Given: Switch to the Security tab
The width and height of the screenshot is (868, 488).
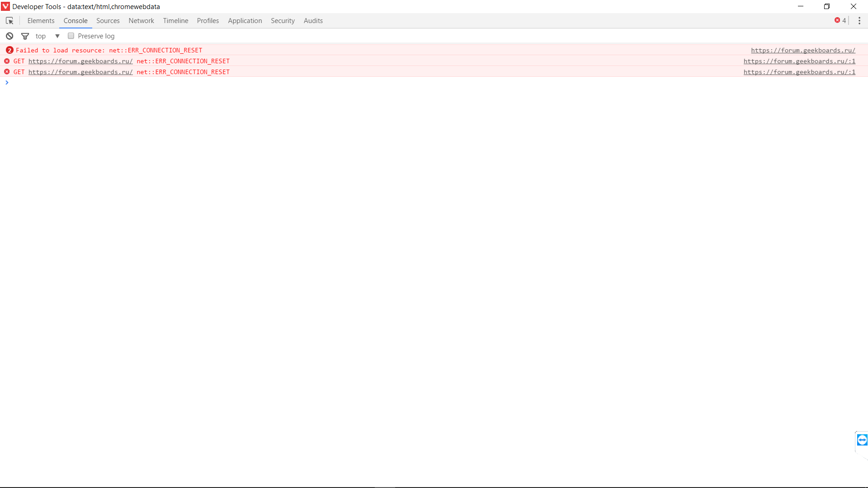Looking at the screenshot, I should coord(283,21).
